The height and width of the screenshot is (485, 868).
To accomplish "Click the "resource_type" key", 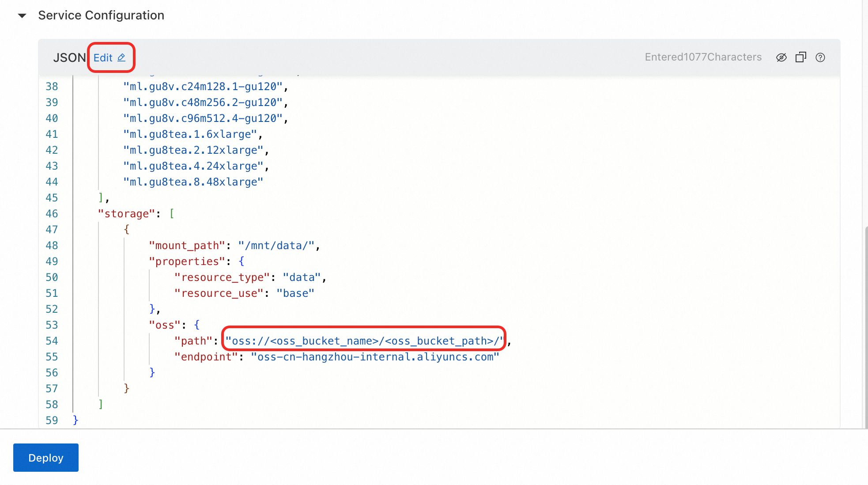I will click(x=222, y=277).
